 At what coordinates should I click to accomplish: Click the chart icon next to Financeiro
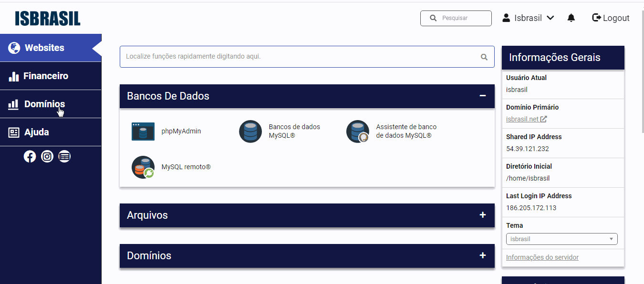(14, 76)
